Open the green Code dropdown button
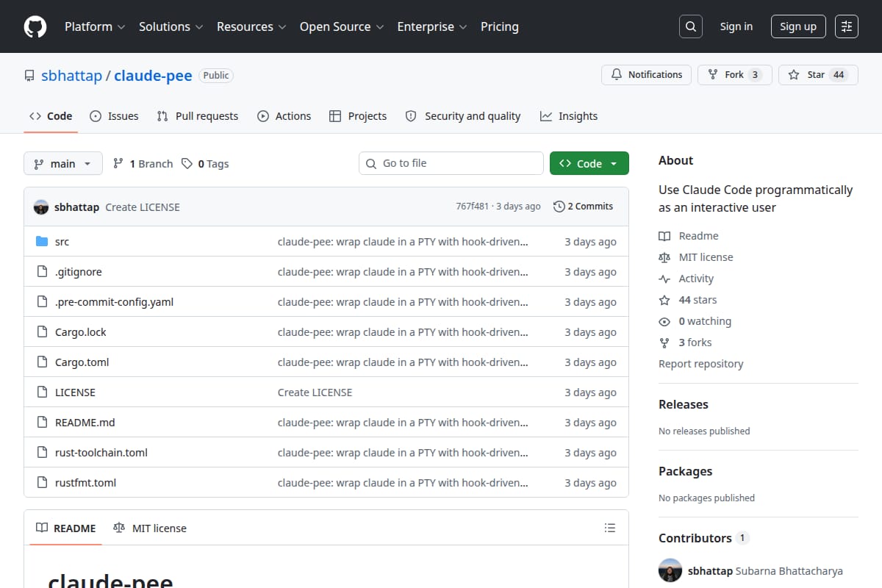The image size is (882, 588). [x=589, y=163]
